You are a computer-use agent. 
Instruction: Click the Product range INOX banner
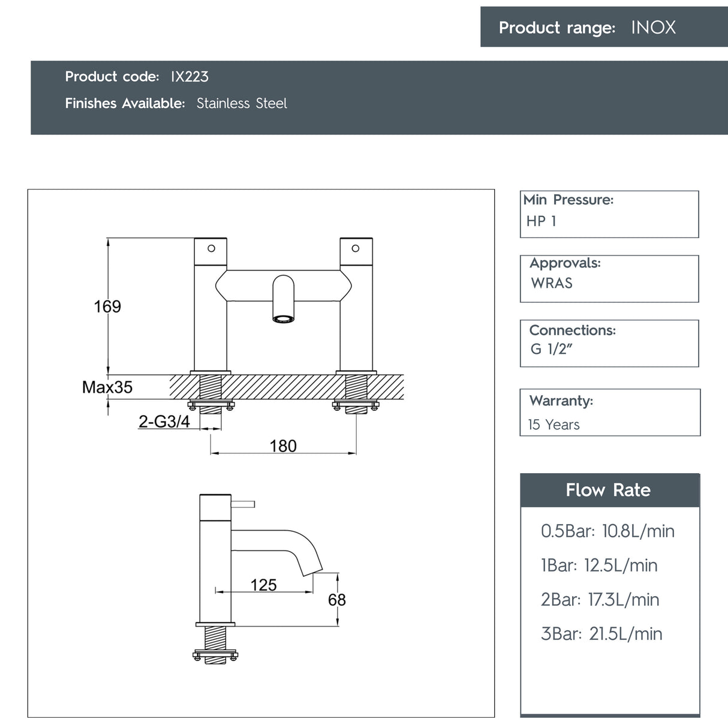click(604, 27)
